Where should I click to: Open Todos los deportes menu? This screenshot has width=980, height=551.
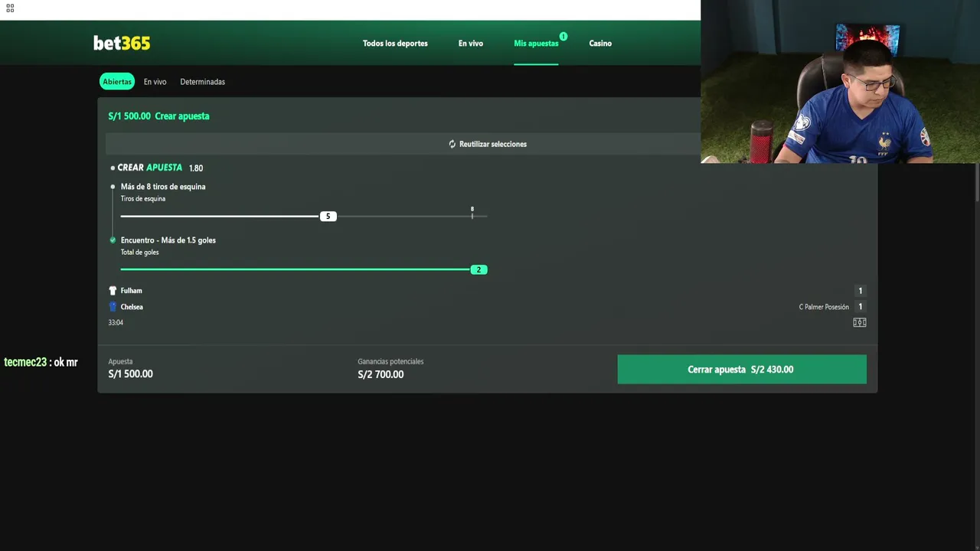click(x=395, y=44)
